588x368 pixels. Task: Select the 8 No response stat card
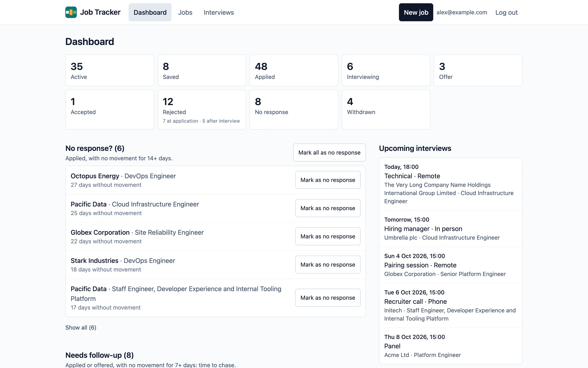click(x=294, y=110)
